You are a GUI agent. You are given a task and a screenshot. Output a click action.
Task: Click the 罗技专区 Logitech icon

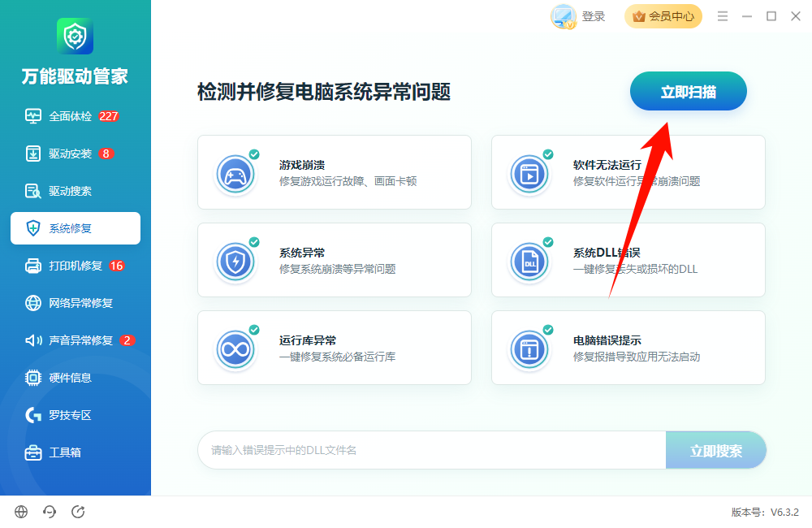[x=33, y=415]
